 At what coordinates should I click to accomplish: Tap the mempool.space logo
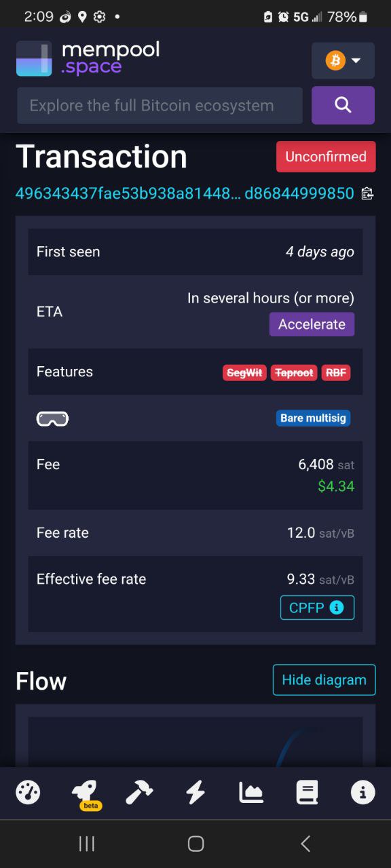click(x=88, y=58)
